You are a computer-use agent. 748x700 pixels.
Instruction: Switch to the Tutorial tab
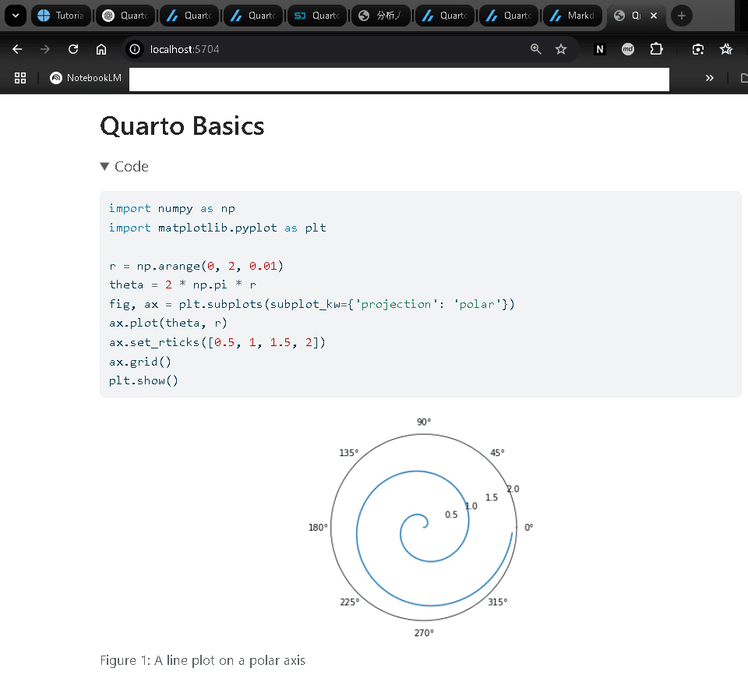click(61, 16)
